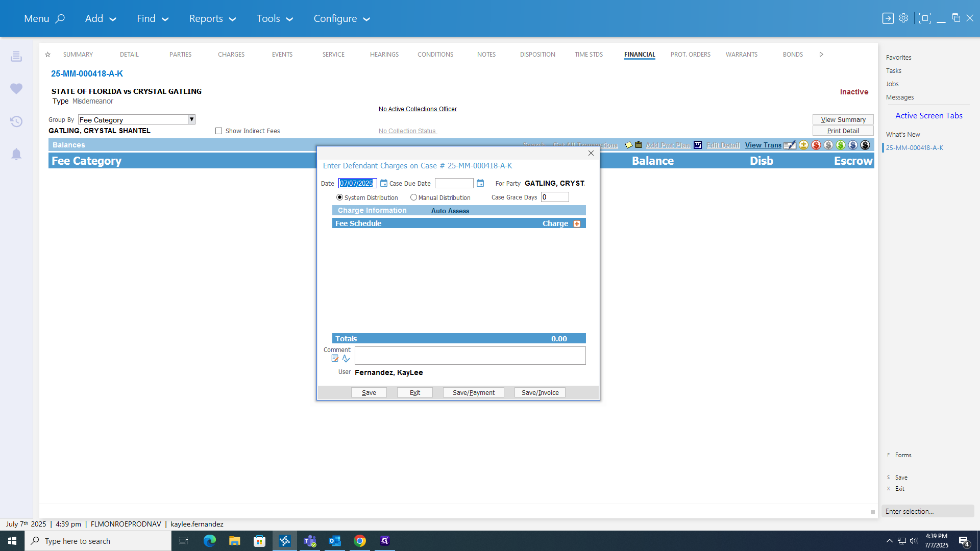Click the sign-out arrow icon in top bar
This screenshot has width=980, height=551.
[x=888, y=18]
